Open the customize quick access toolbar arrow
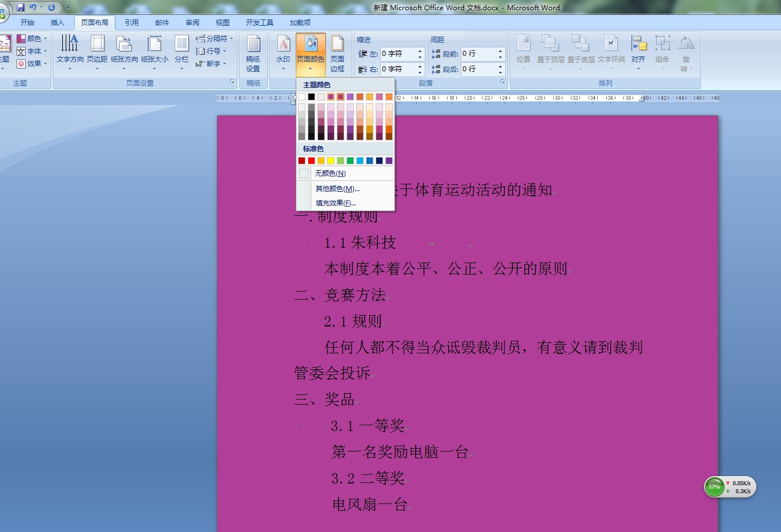 [68, 7]
